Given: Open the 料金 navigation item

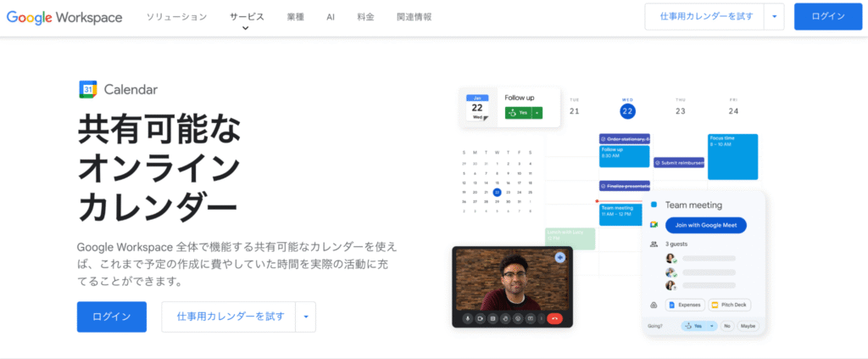Looking at the screenshot, I should (366, 17).
